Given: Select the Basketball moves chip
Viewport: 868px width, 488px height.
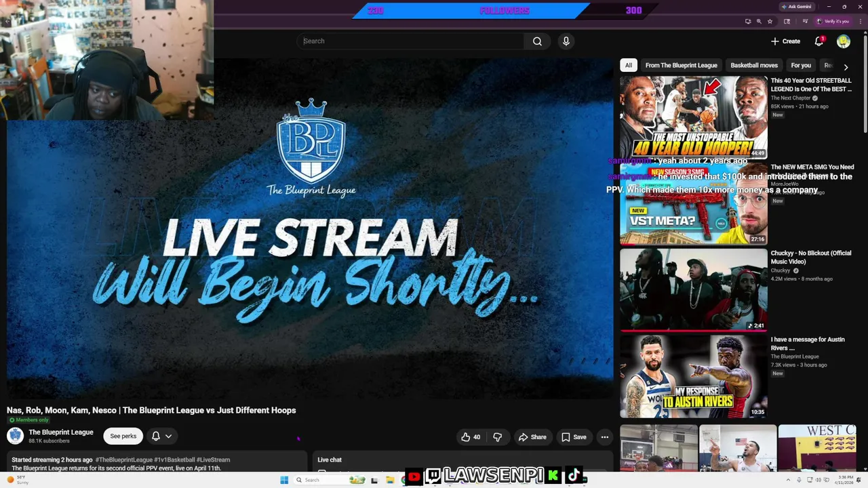Looking at the screenshot, I should [754, 66].
